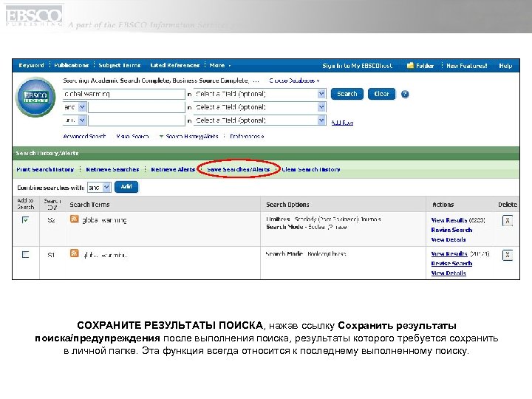Revise Search for S1
The height and width of the screenshot is (399, 532).
[451, 264]
